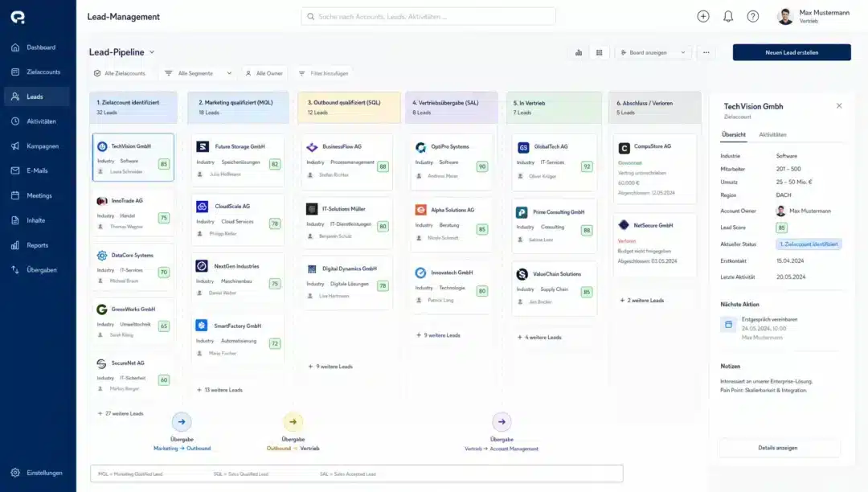Switch to grid view icon

(599, 52)
